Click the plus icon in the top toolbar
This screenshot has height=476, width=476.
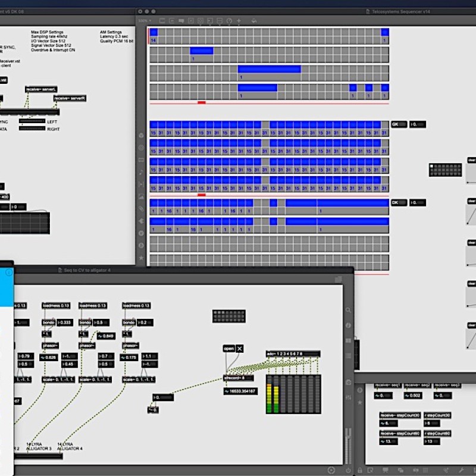(239, 20)
